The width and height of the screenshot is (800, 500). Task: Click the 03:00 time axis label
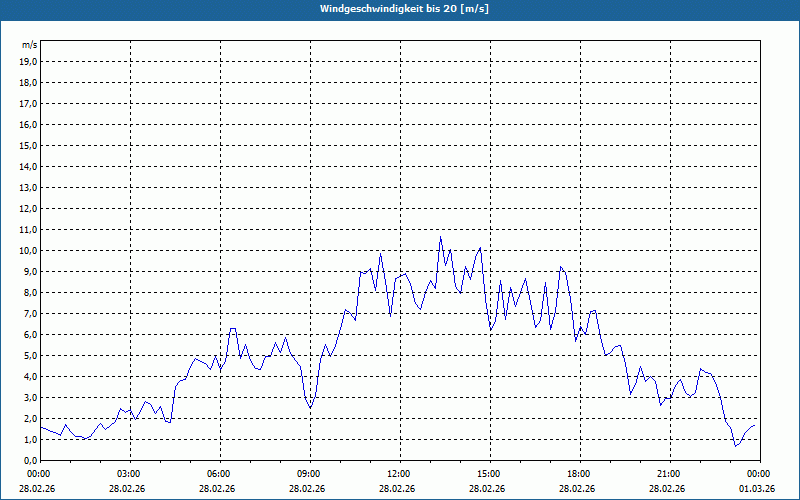(129, 474)
